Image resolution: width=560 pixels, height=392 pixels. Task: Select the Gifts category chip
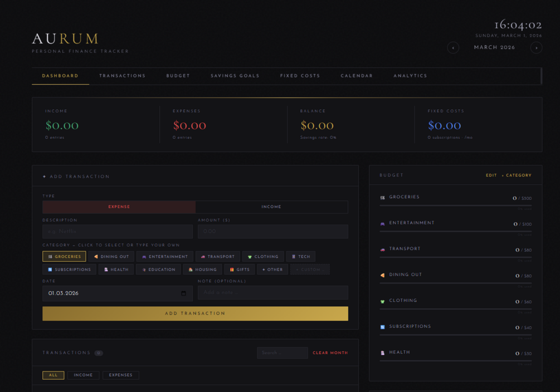[x=240, y=269]
